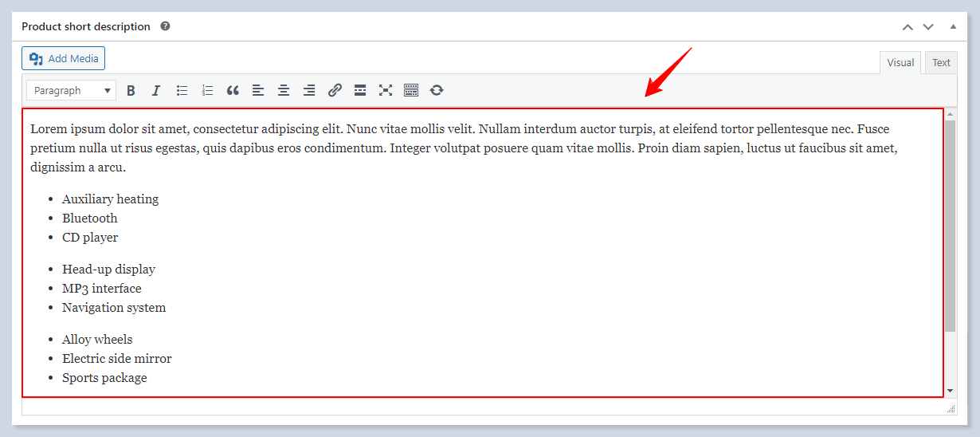The width and height of the screenshot is (980, 437).
Task: Align text left
Action: tap(258, 91)
